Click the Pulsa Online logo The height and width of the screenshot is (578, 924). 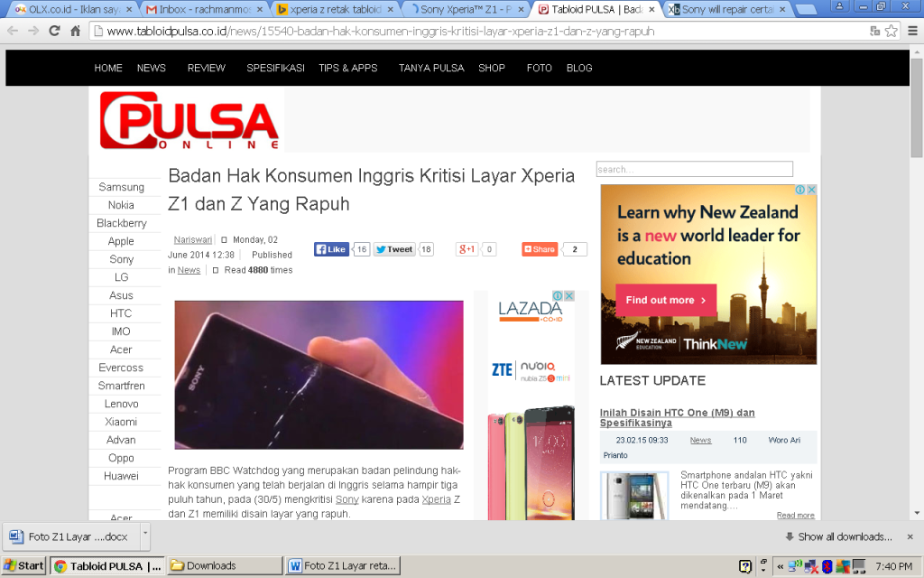(189, 120)
